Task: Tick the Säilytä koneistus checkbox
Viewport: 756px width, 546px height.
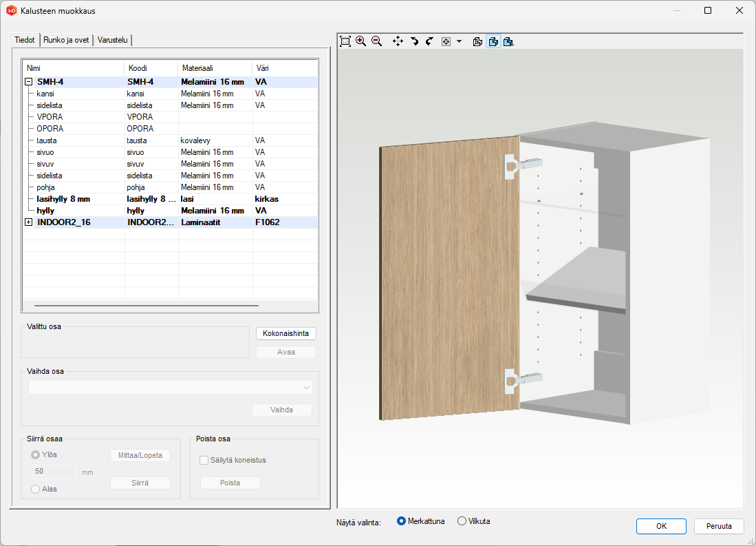Action: [x=204, y=460]
